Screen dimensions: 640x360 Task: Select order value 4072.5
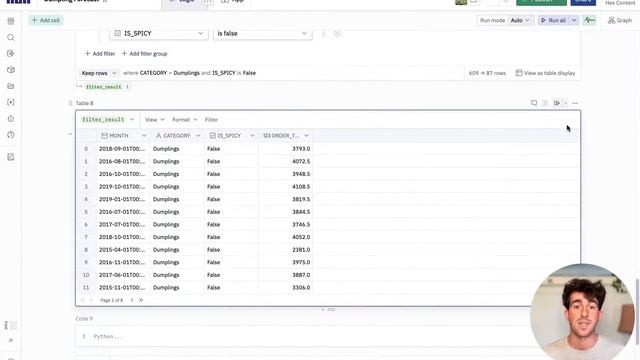coord(285,162)
